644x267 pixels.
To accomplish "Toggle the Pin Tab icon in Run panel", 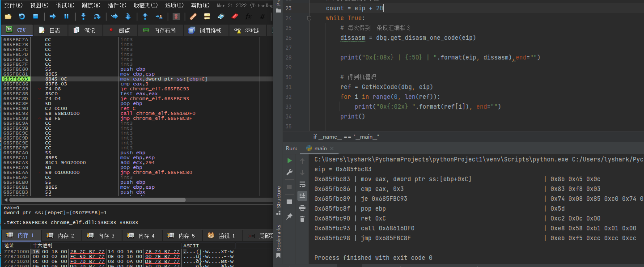I will 290,216.
